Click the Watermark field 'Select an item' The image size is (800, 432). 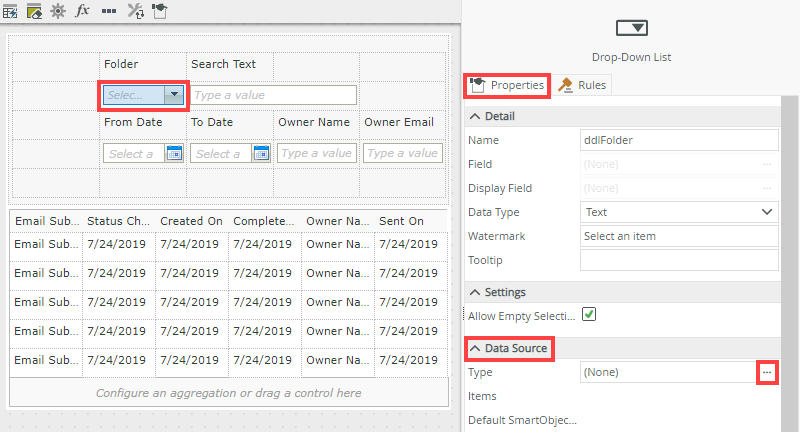[x=679, y=236]
